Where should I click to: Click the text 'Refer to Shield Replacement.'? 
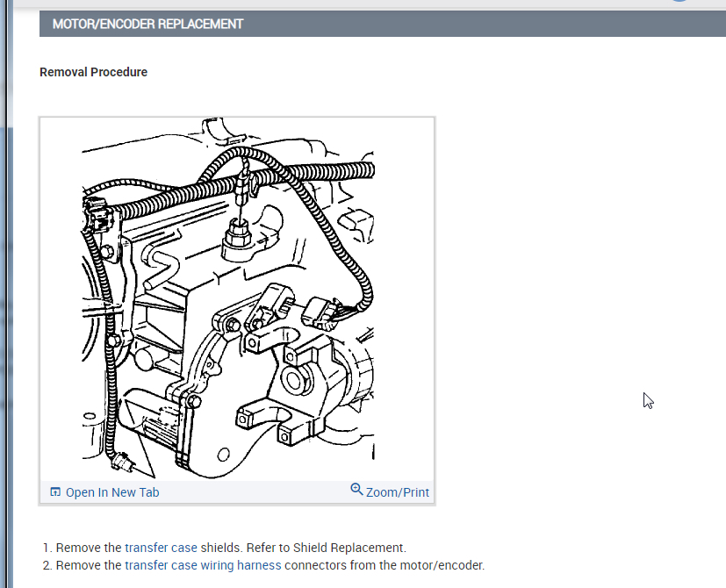coord(326,548)
